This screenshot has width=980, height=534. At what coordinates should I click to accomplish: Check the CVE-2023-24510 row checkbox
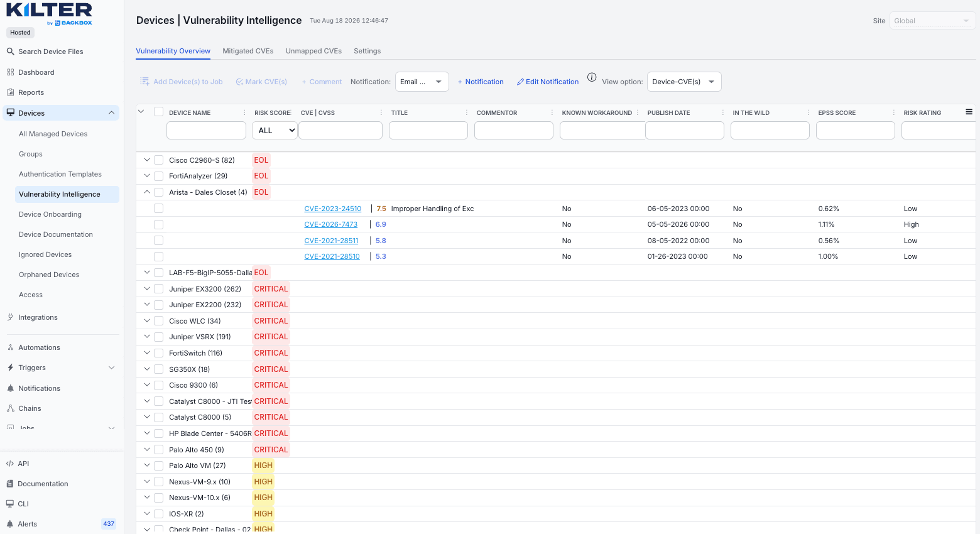[x=158, y=209]
